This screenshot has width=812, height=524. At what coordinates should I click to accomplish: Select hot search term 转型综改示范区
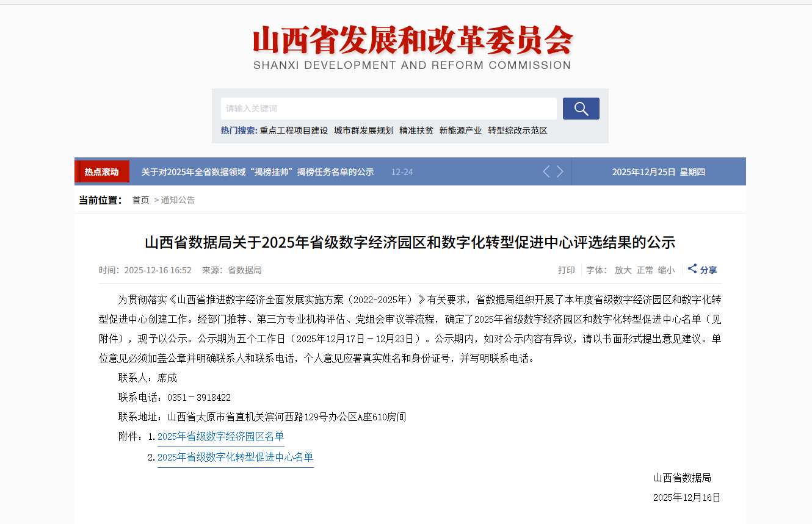517,130
